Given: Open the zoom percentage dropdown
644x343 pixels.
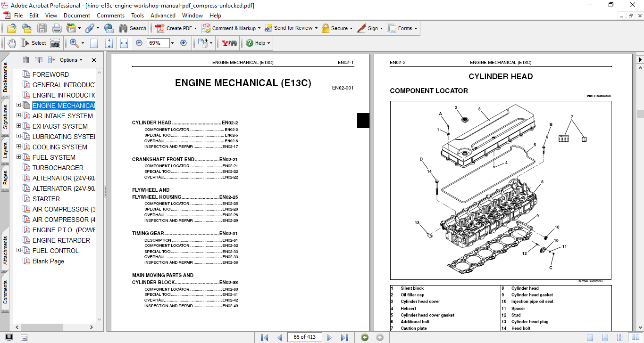Looking at the screenshot, I should click(x=172, y=43).
